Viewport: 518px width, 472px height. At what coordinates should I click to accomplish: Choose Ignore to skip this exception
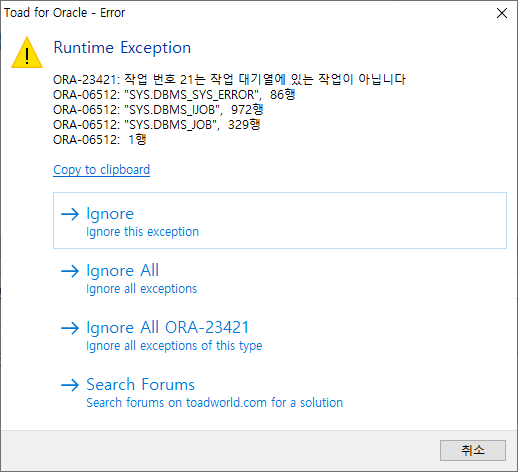pyautogui.click(x=280, y=220)
